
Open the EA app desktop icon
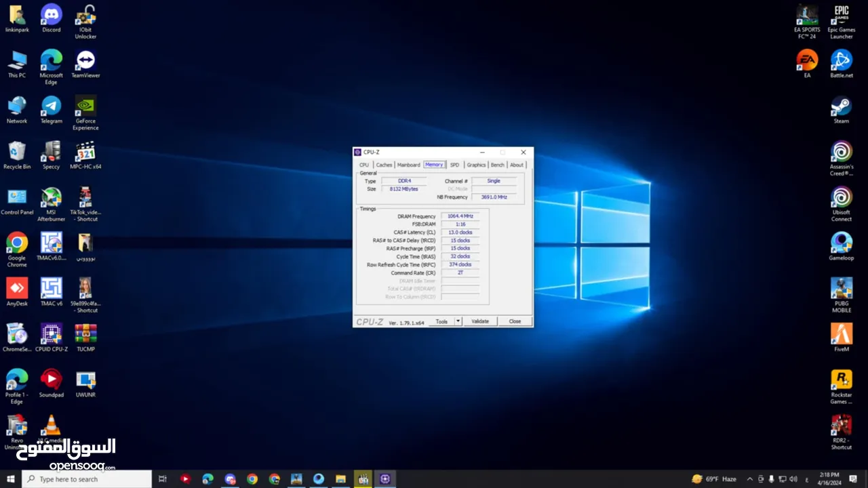pos(807,64)
